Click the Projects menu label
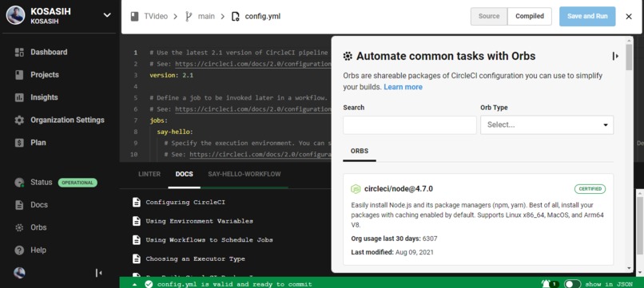 point(45,75)
